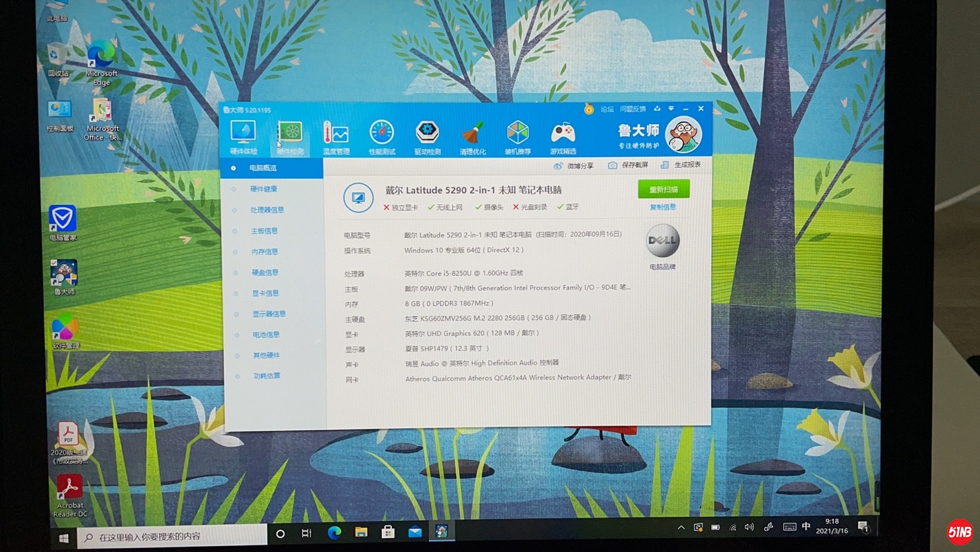Screen dimensions: 980x552
Task: Open 装机推荐 cube icon
Action: tap(518, 137)
